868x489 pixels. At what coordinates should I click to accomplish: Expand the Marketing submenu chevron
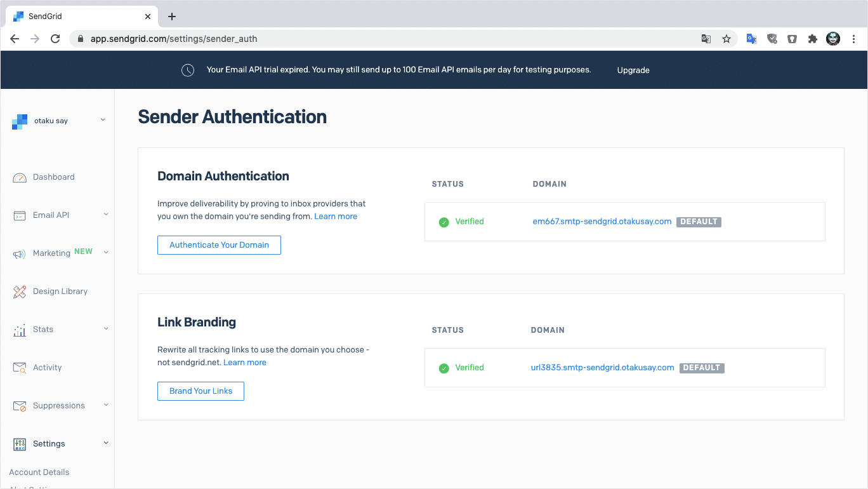[x=106, y=253]
